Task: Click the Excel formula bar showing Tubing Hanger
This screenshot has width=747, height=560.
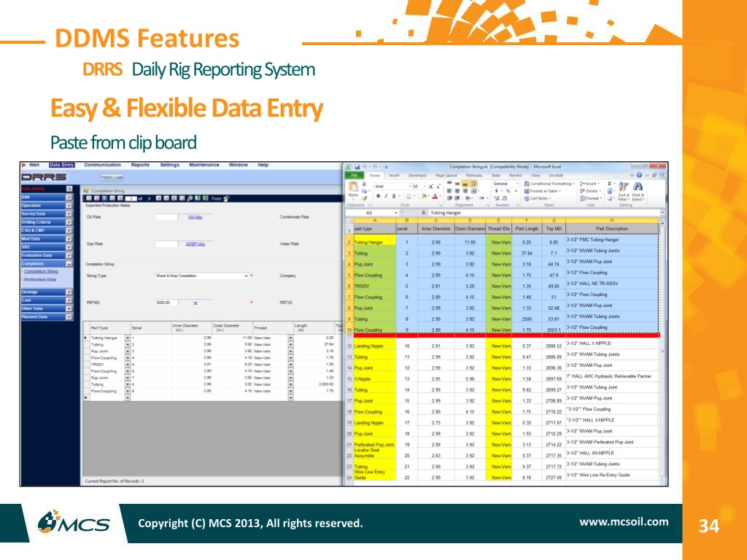Action: click(544, 213)
